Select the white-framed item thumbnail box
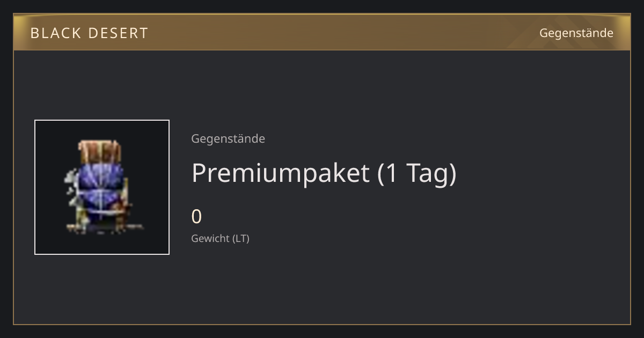644x338 pixels. [x=102, y=187]
